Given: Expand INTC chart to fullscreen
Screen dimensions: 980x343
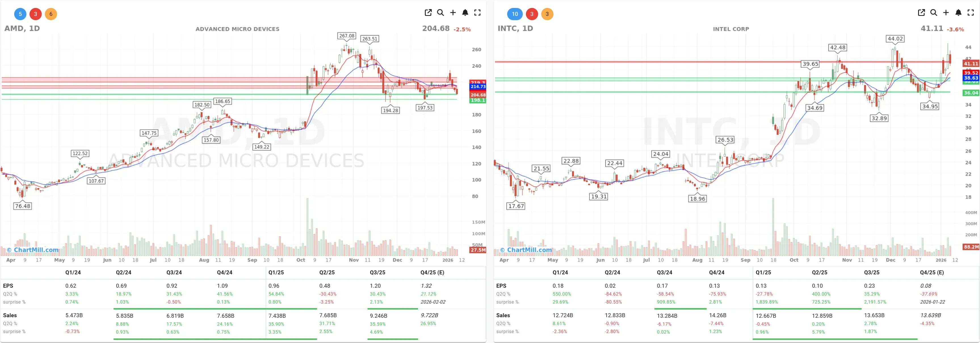Looking at the screenshot, I should (x=971, y=12).
